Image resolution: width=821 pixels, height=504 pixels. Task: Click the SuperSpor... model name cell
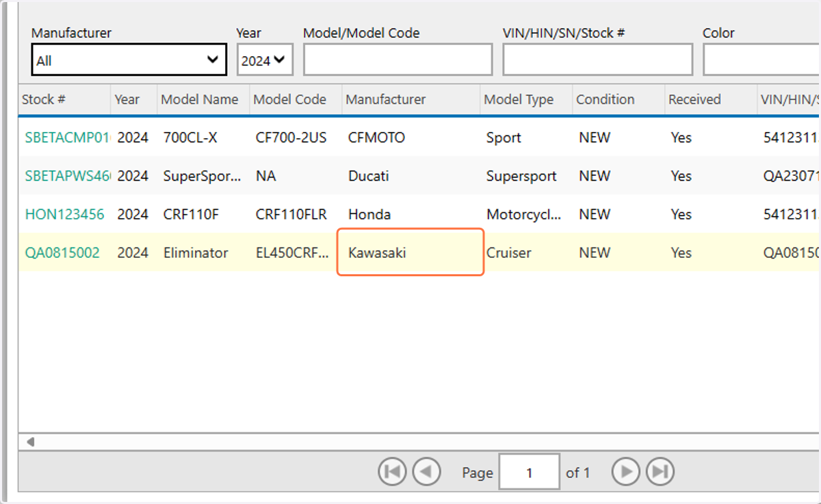point(203,176)
